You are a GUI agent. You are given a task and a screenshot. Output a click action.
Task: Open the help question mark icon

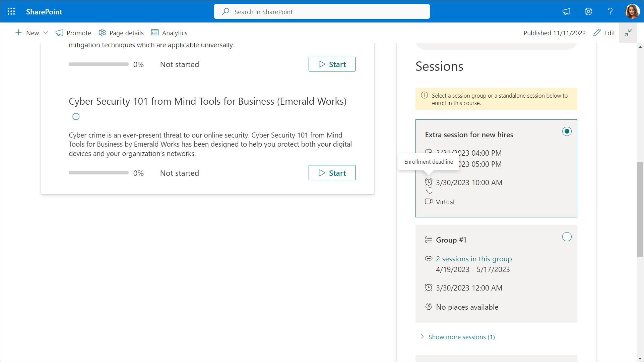610,12
